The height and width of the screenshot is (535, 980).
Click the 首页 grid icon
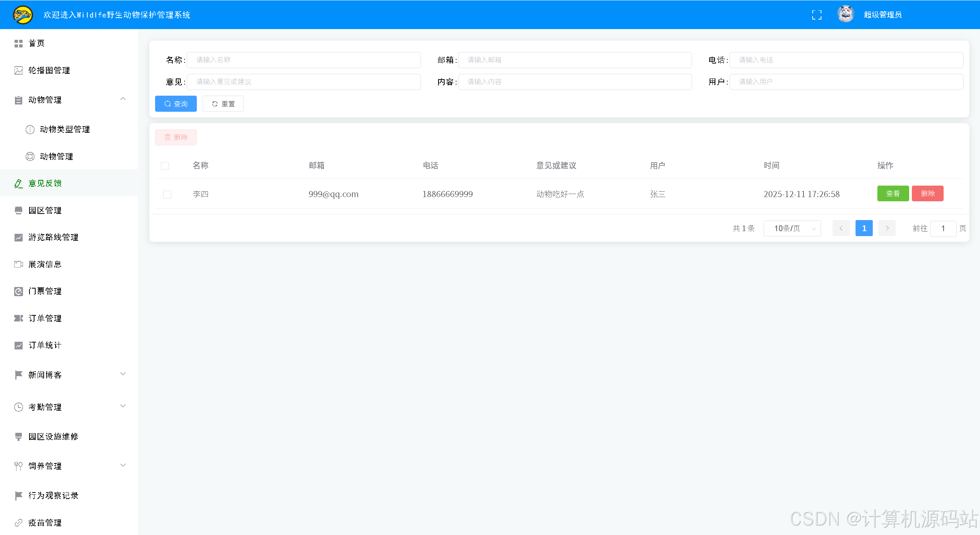tap(18, 44)
